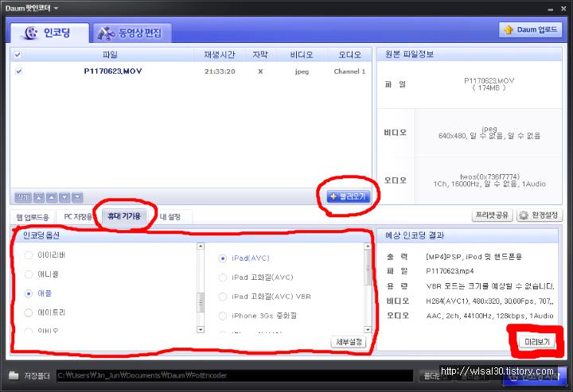The image size is (573, 392).
Task: Switch to the PC 저장용 preset tab
Action: click(77, 217)
